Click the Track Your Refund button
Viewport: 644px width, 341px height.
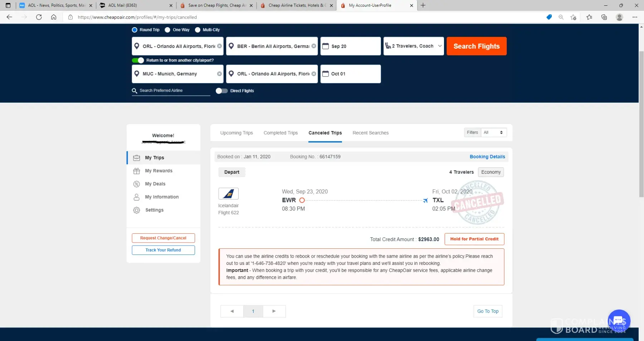coord(163,250)
